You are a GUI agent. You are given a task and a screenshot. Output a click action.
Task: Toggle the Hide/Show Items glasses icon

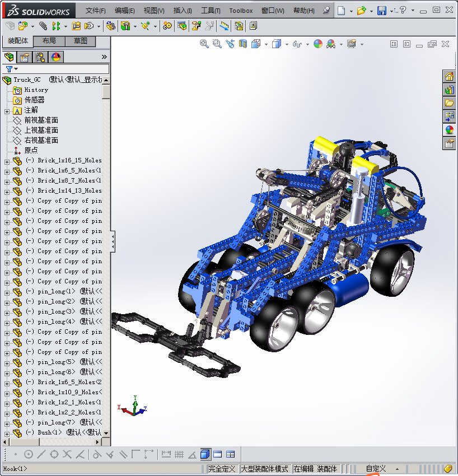click(x=297, y=44)
